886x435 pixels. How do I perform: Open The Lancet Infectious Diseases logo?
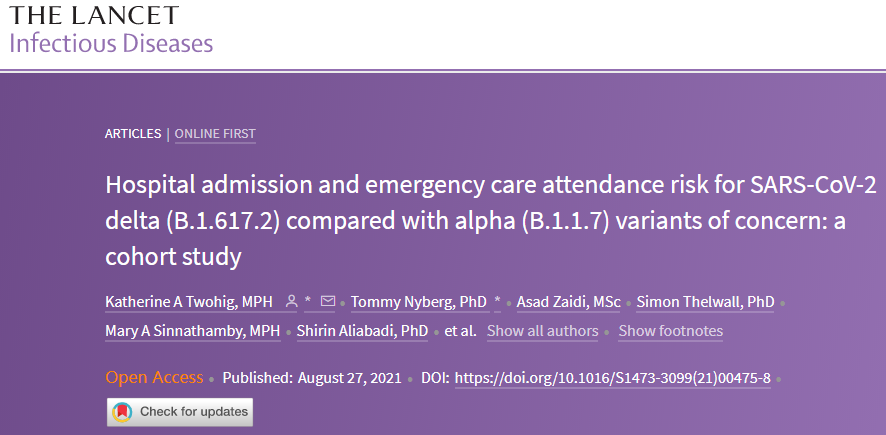[x=111, y=29]
